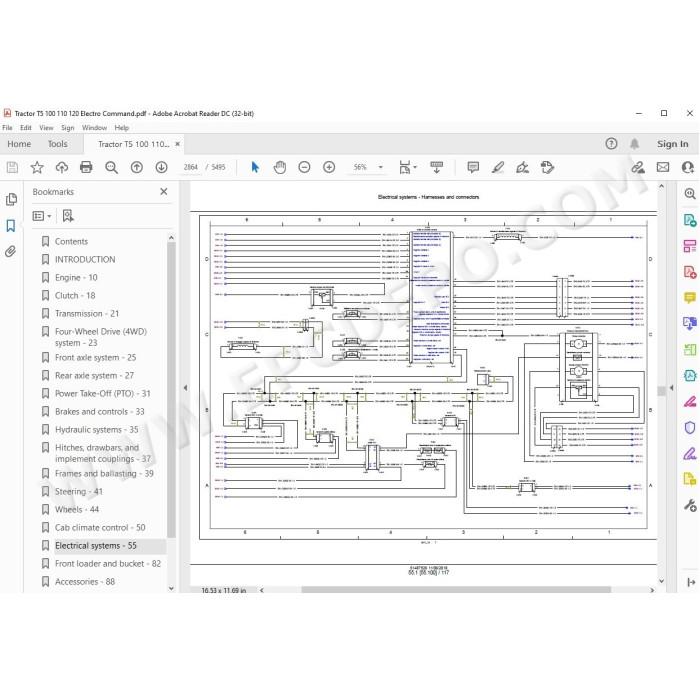Click the stamp tool icon

547,167
